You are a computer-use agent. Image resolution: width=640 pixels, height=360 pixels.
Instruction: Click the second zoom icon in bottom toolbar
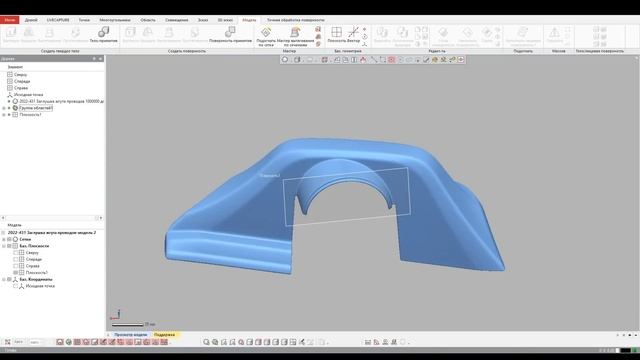pos(215,342)
